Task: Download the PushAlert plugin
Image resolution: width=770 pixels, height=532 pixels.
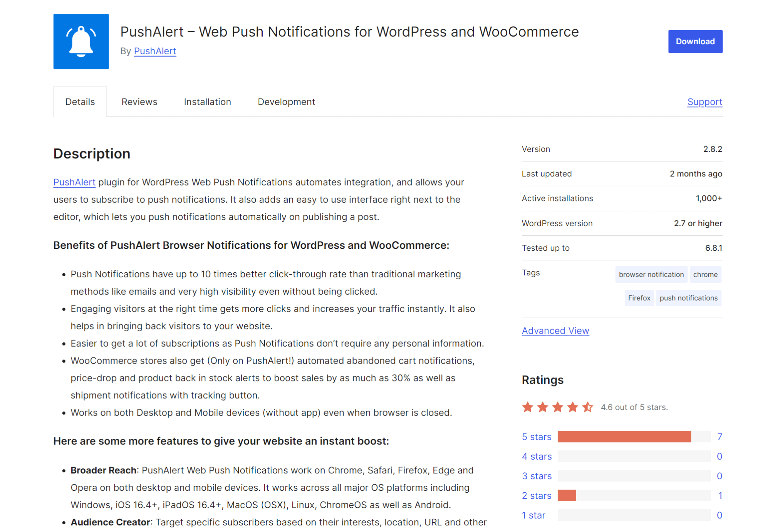Action: [x=695, y=41]
